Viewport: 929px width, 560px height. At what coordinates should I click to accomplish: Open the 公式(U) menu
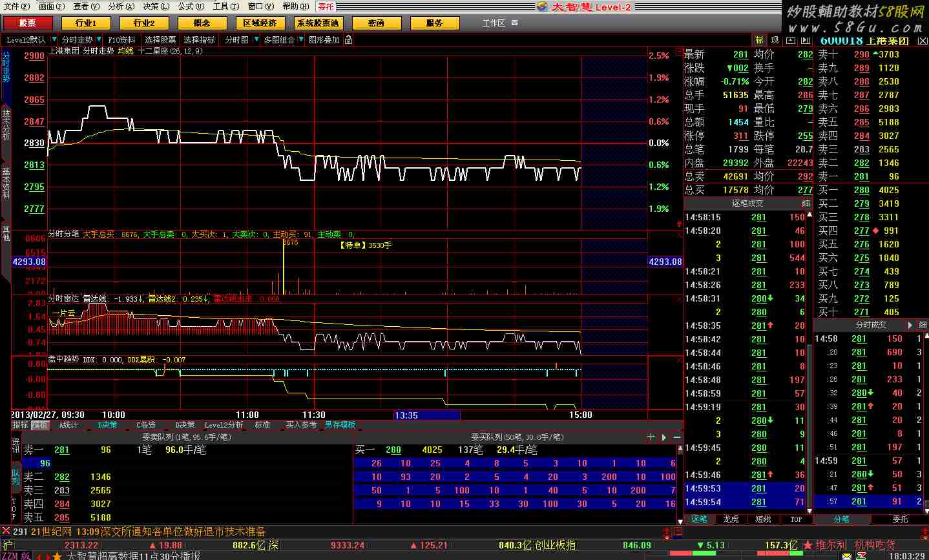pos(191,6)
